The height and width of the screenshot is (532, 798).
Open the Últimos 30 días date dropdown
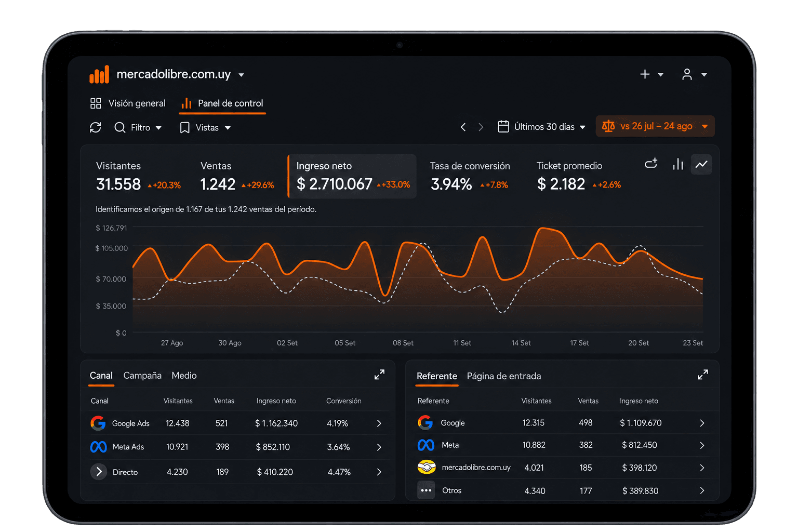542,127
